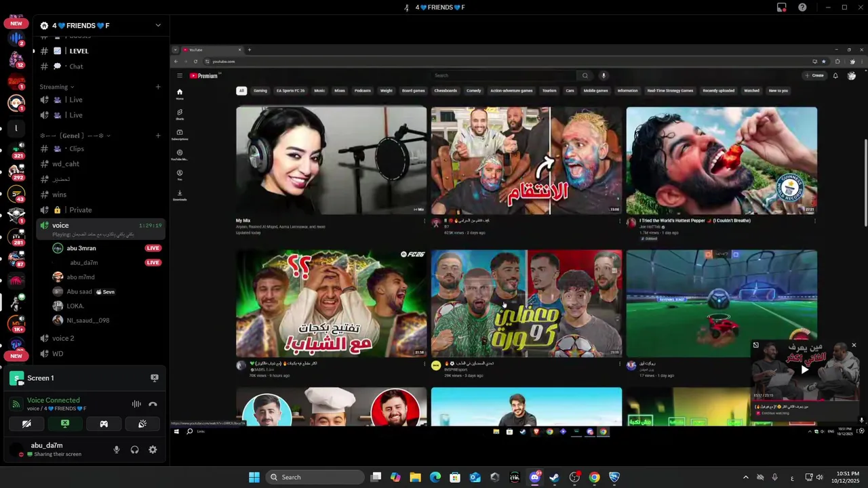The height and width of the screenshot is (488, 868).
Task: Open hottest pepper video thumbnail
Action: click(722, 161)
